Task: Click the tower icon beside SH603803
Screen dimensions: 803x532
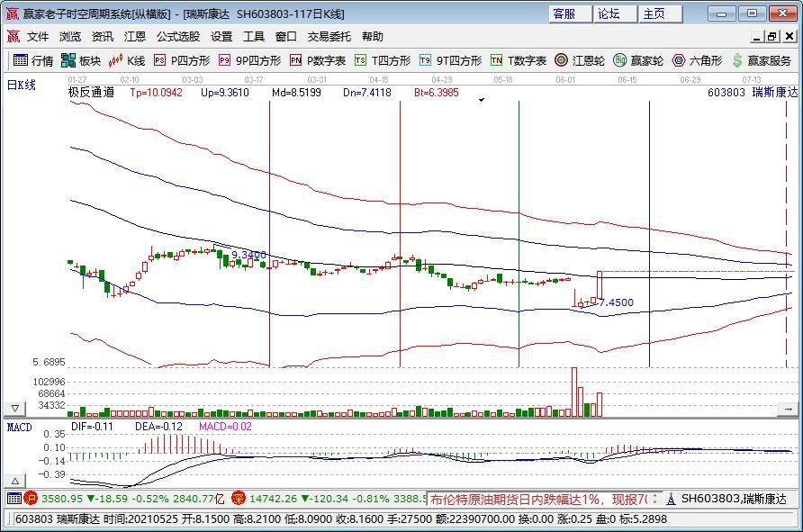Action: [671, 498]
